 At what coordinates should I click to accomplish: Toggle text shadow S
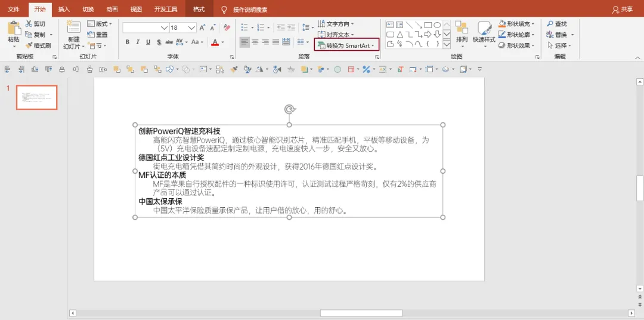click(x=159, y=42)
